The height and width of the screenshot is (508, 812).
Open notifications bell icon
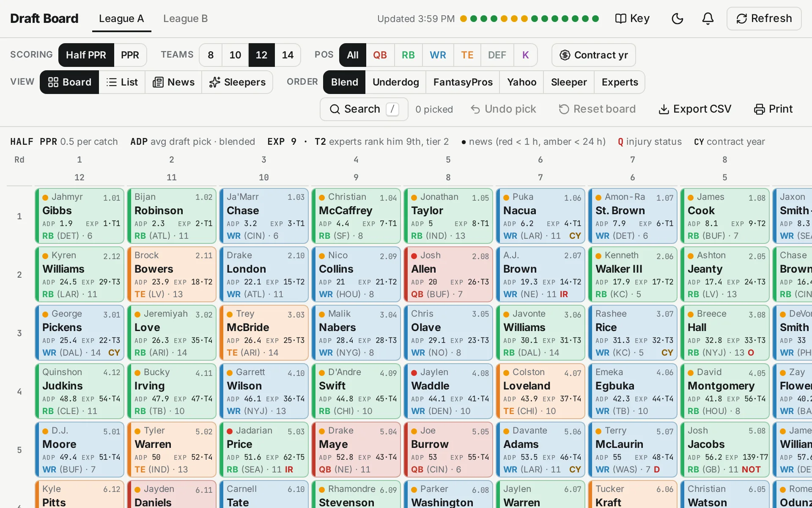tap(708, 19)
